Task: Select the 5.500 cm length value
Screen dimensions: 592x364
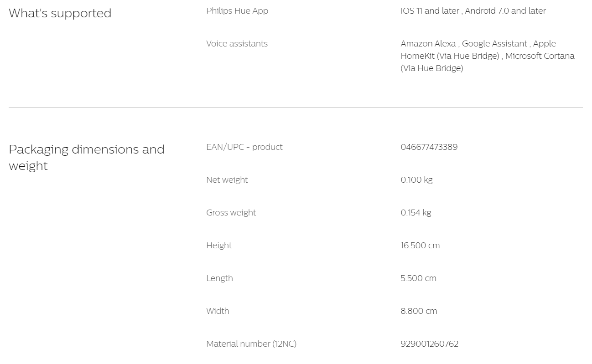Action: point(418,278)
